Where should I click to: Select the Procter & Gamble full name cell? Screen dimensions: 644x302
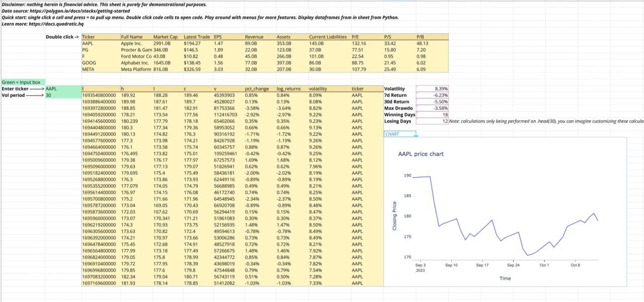(135, 50)
